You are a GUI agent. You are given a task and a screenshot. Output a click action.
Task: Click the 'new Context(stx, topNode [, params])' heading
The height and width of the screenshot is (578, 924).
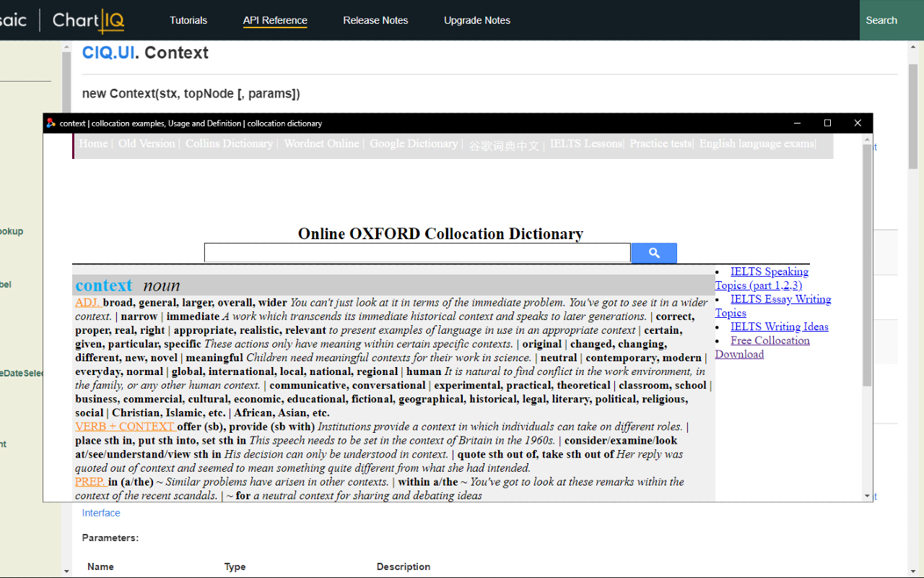tap(191, 94)
